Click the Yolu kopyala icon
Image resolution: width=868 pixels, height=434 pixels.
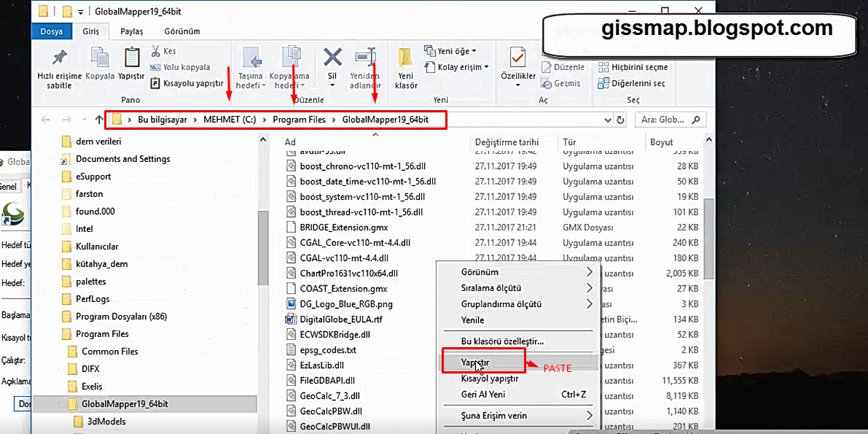pyautogui.click(x=156, y=66)
